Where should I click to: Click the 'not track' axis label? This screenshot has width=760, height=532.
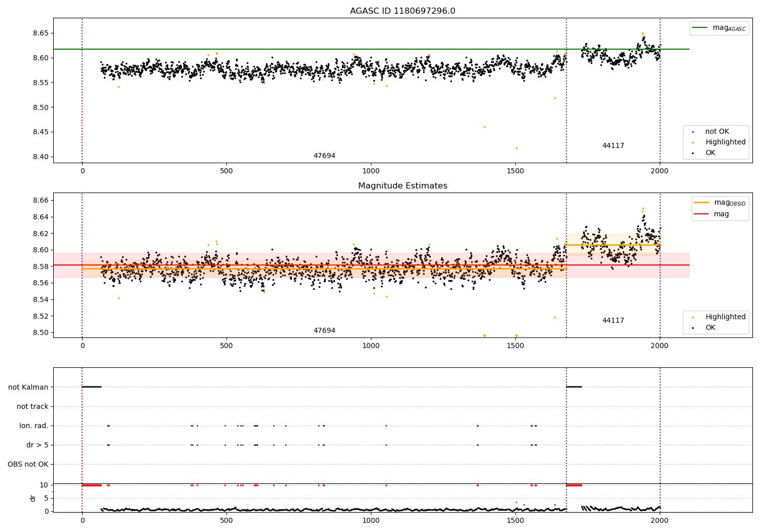[32, 406]
